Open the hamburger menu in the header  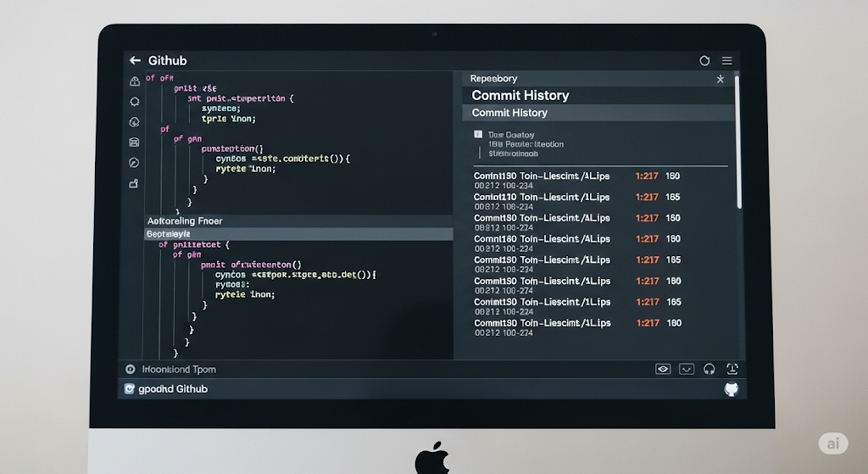pos(726,61)
